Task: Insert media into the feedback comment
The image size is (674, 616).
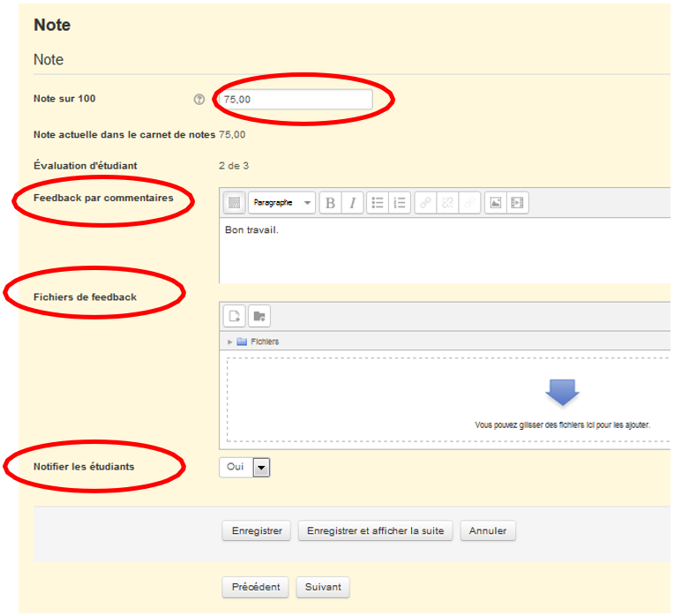Action: tap(517, 203)
